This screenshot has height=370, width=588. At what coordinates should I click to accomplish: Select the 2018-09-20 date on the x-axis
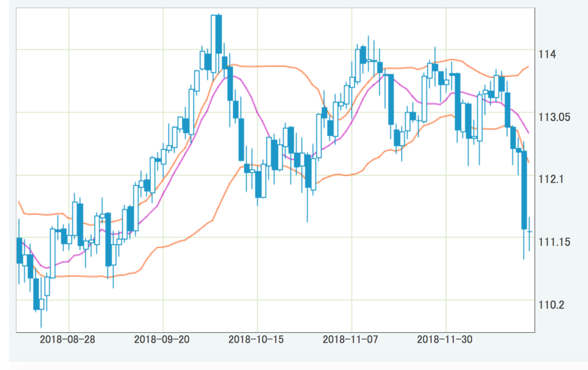162,339
